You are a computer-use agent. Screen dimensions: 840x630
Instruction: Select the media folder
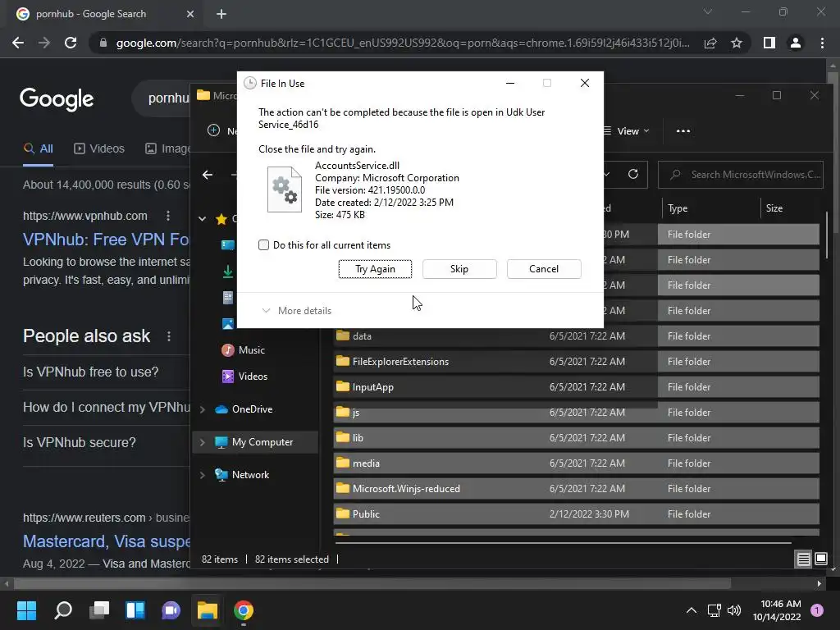click(576, 463)
